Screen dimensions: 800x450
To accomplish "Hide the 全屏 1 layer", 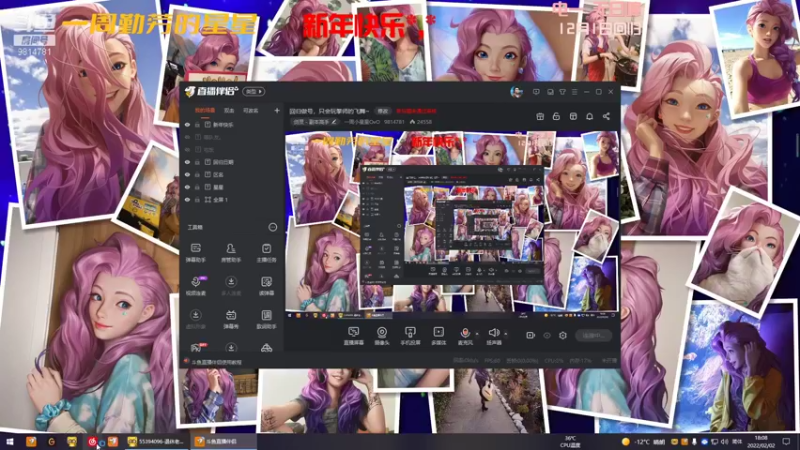I will point(187,200).
